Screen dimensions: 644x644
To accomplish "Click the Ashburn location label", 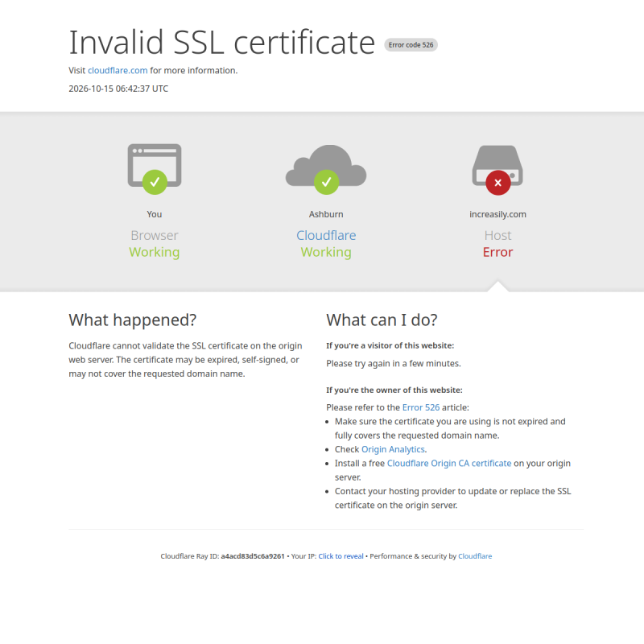I will 326,214.
